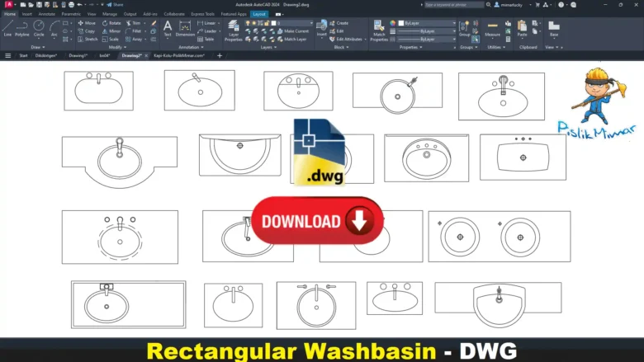Viewport: 644px width, 362px height.
Task: Toggle layer freeze sun icon
Action: (253, 23)
